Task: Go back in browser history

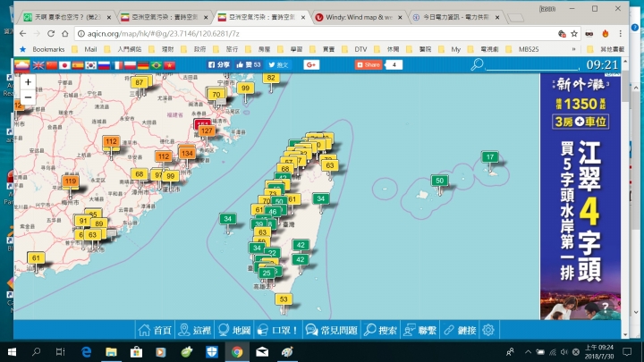Action: (x=23, y=34)
